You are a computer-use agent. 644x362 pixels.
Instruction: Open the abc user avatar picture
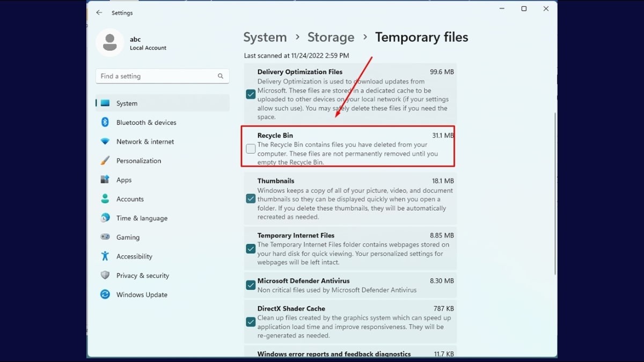click(x=109, y=42)
